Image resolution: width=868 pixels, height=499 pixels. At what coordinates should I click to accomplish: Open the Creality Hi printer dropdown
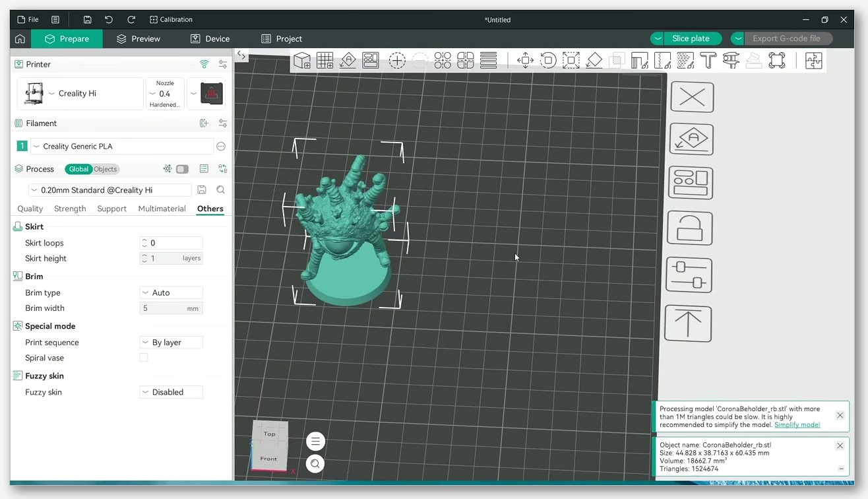point(80,93)
